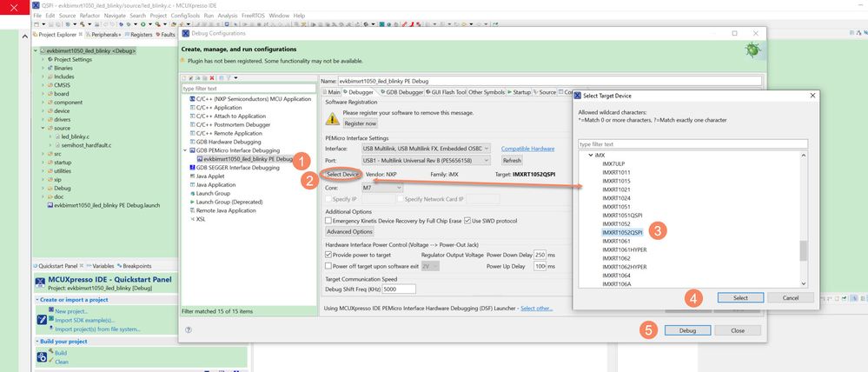The image size is (868, 372).
Task: Click Select in Select Target Device dialog
Action: [x=740, y=298]
